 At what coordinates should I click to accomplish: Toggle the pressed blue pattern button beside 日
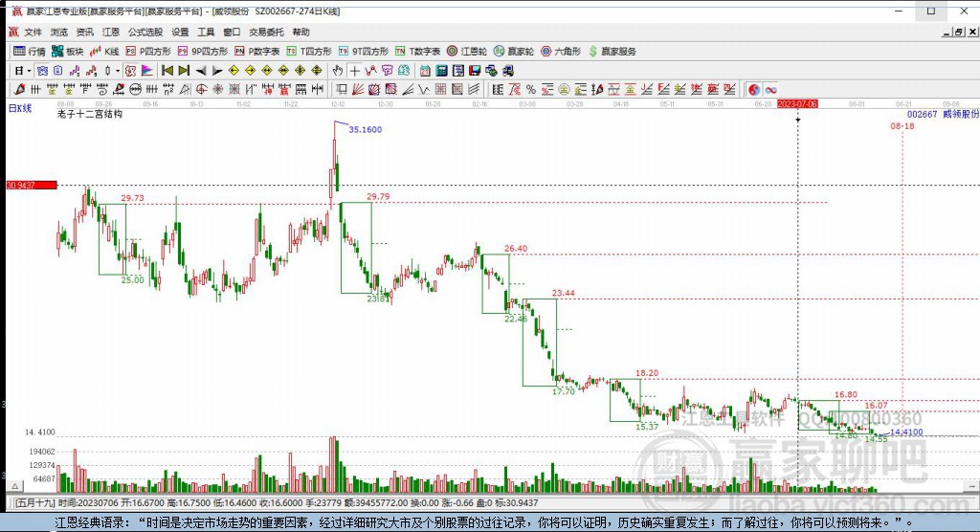pyautogui.click(x=42, y=71)
